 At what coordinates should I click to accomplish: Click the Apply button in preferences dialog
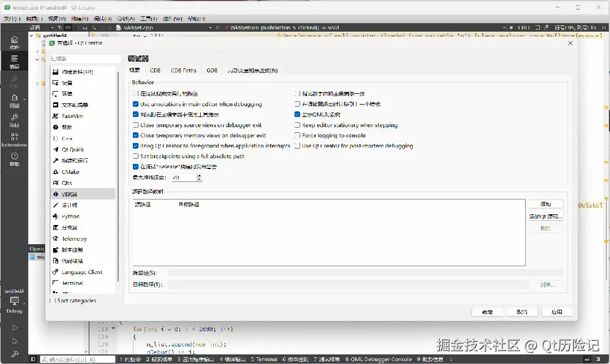pos(557,312)
